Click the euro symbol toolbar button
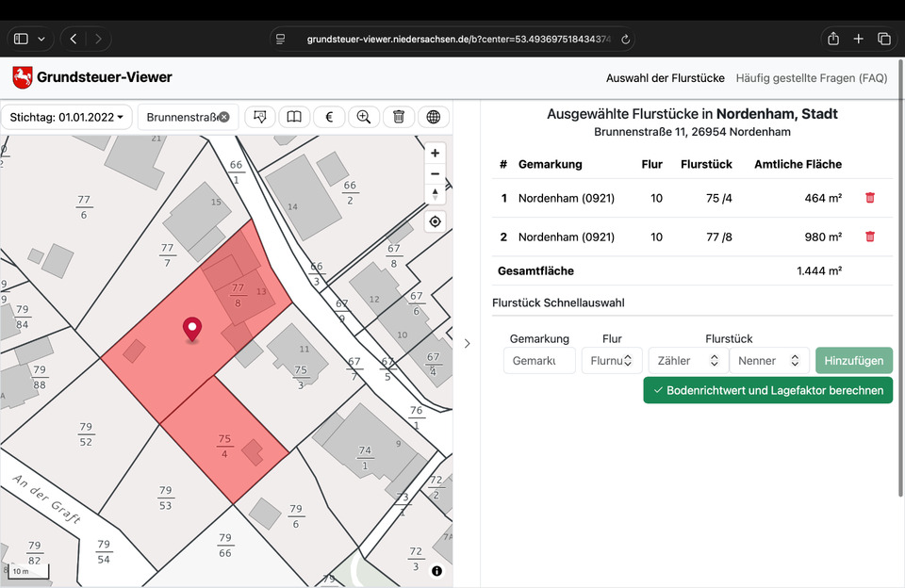Image resolution: width=905 pixels, height=588 pixels. point(329,117)
